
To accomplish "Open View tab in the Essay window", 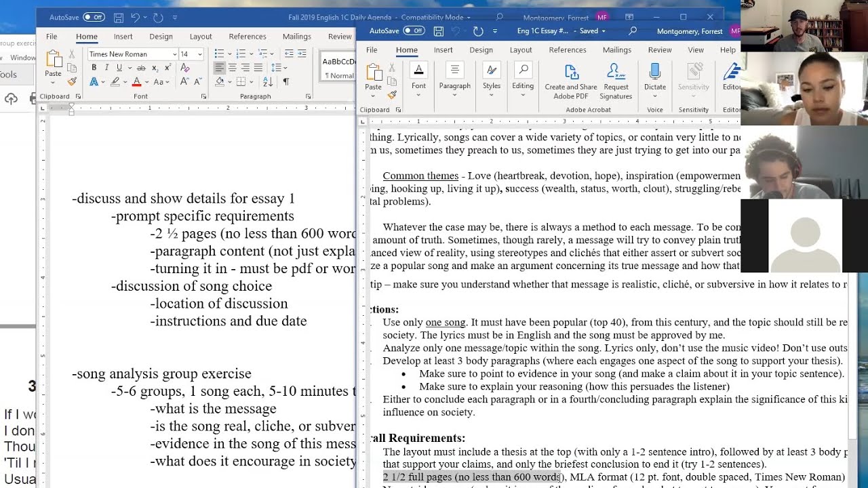I will click(x=696, y=50).
